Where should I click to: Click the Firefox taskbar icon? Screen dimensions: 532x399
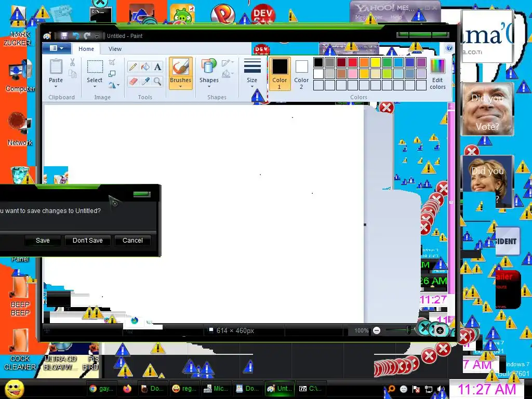pyautogui.click(x=127, y=389)
